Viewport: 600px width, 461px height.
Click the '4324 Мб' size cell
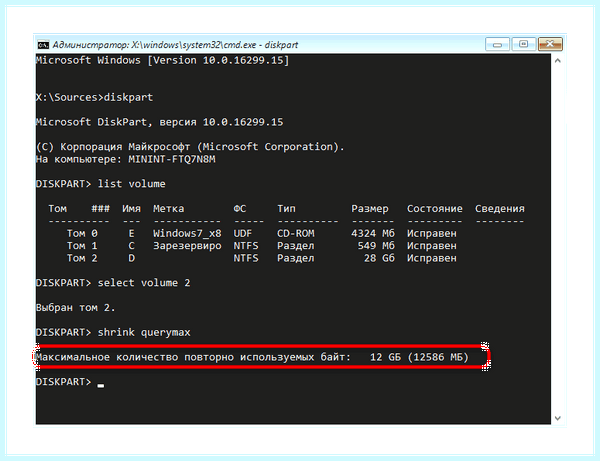click(373, 233)
